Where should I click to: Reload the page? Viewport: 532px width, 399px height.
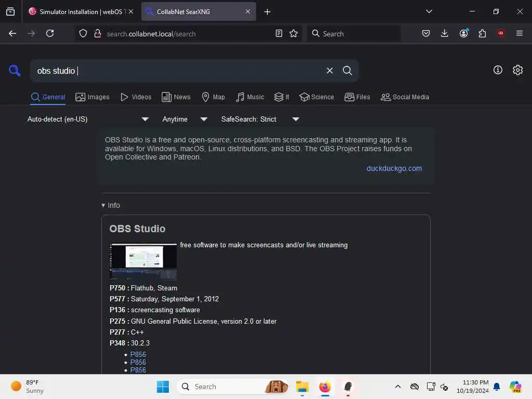tap(50, 33)
